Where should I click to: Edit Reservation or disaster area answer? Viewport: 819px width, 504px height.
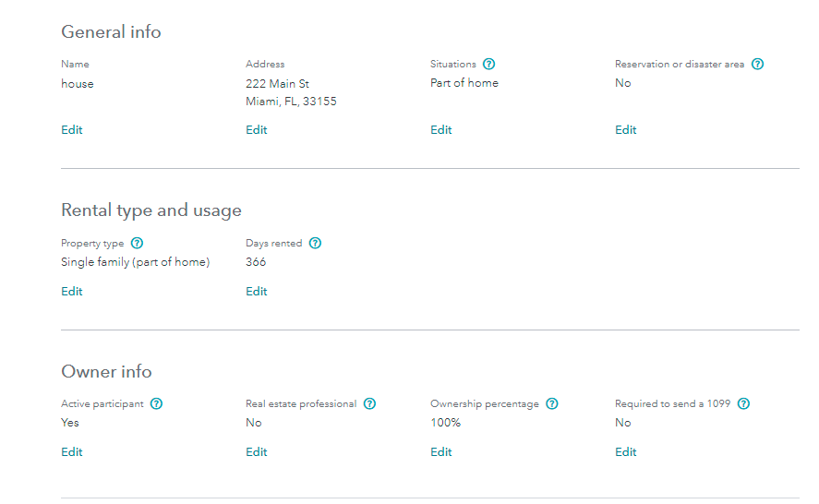pos(626,130)
